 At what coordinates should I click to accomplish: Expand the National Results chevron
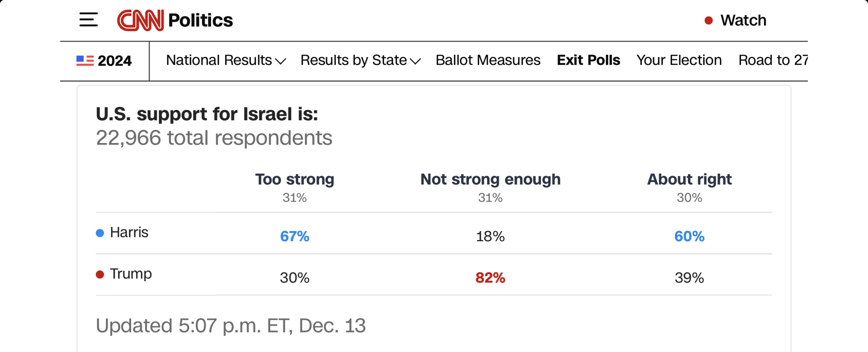pos(281,61)
